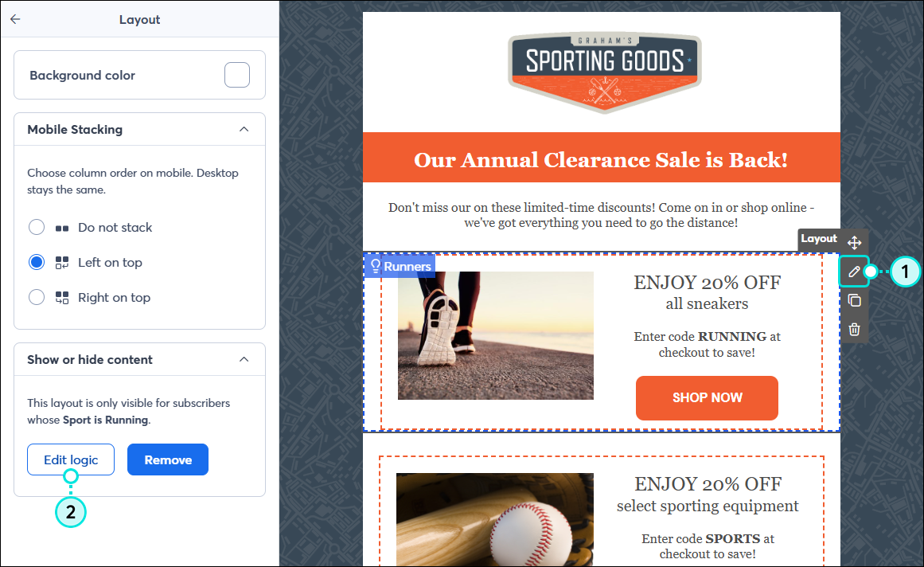This screenshot has height=567, width=924.
Task: Click the Left on top stacking icon
Action: point(62,263)
